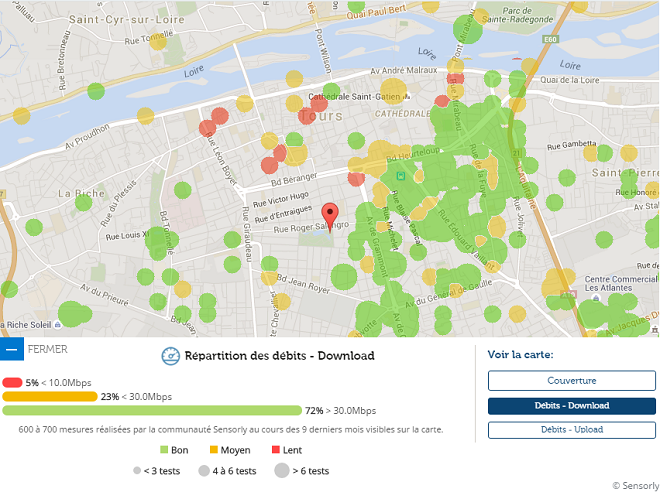Click the Centre Commercial Les Atlantes label
Image resolution: width=660 pixels, height=499 pixels.
pyautogui.click(x=621, y=284)
